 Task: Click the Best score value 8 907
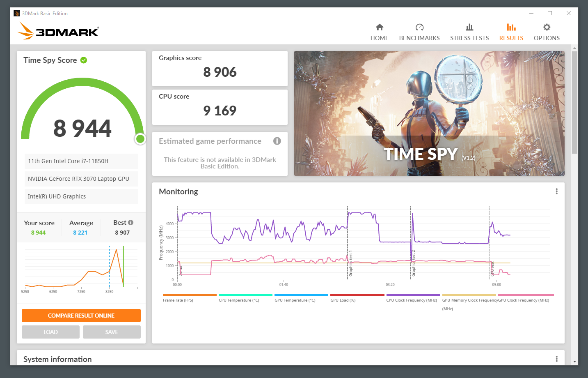pyautogui.click(x=122, y=233)
